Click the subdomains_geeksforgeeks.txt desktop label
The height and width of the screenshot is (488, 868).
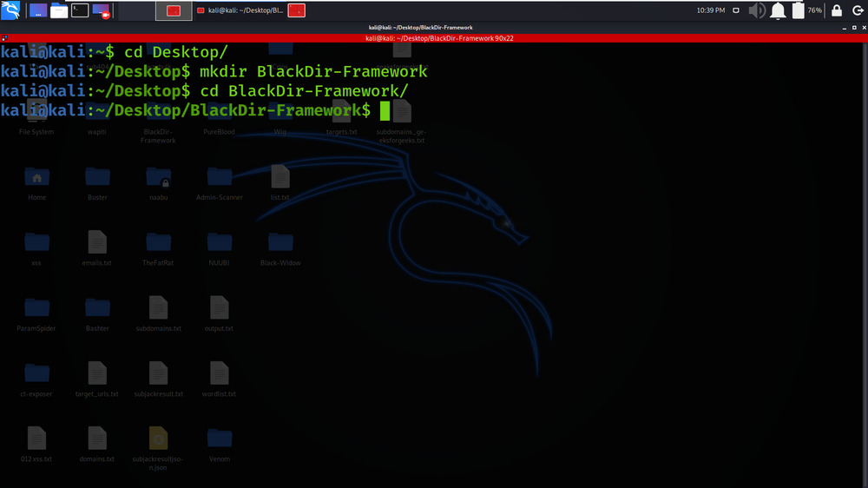[402, 136]
